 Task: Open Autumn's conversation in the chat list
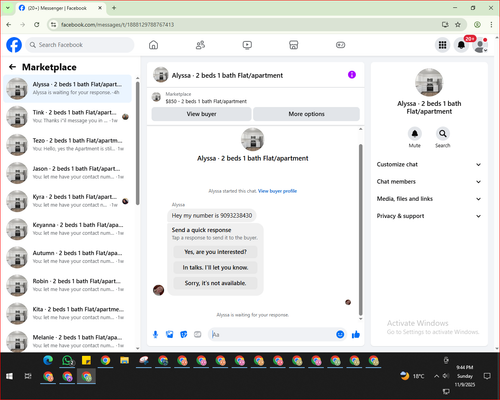click(68, 257)
